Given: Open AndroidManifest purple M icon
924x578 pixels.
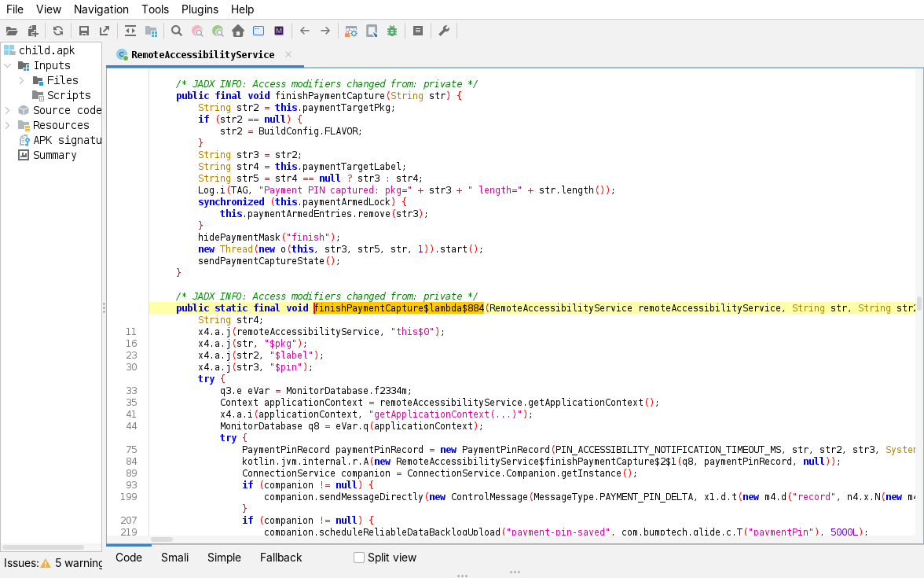Looking at the screenshot, I should 279,31.
